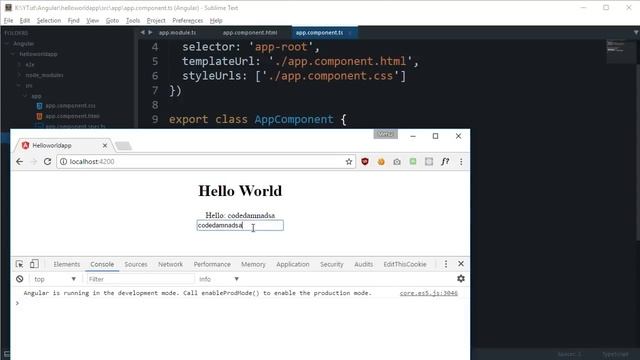Open the Performance tab

click(212, 264)
